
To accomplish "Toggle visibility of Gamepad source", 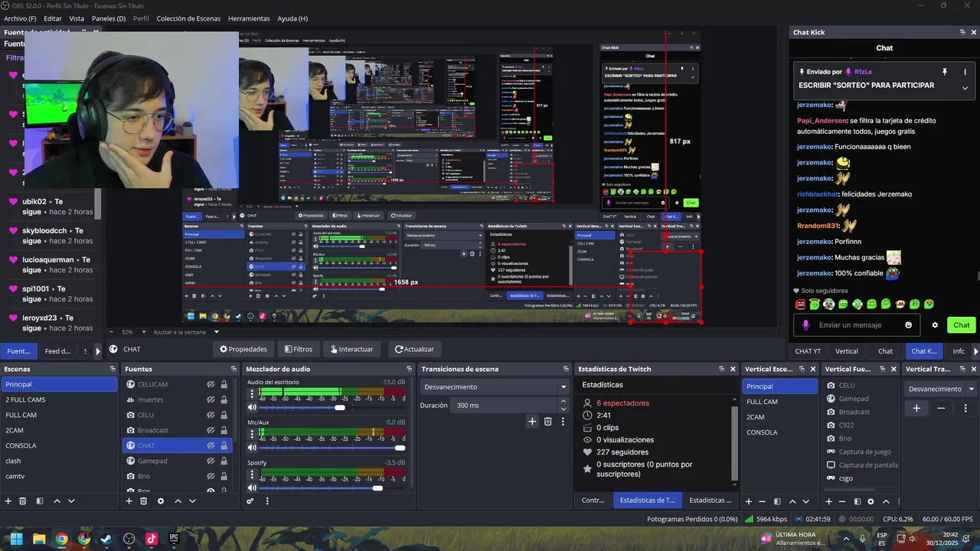I will click(210, 461).
